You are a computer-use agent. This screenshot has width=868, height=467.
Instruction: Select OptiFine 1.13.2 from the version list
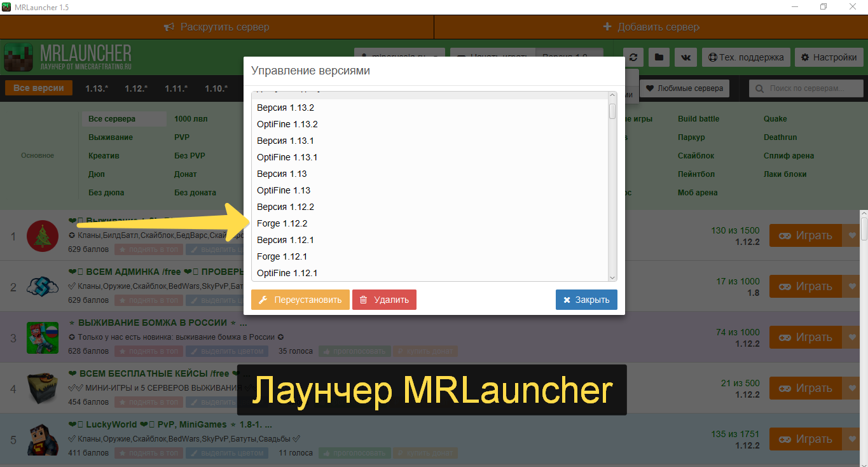click(x=287, y=124)
